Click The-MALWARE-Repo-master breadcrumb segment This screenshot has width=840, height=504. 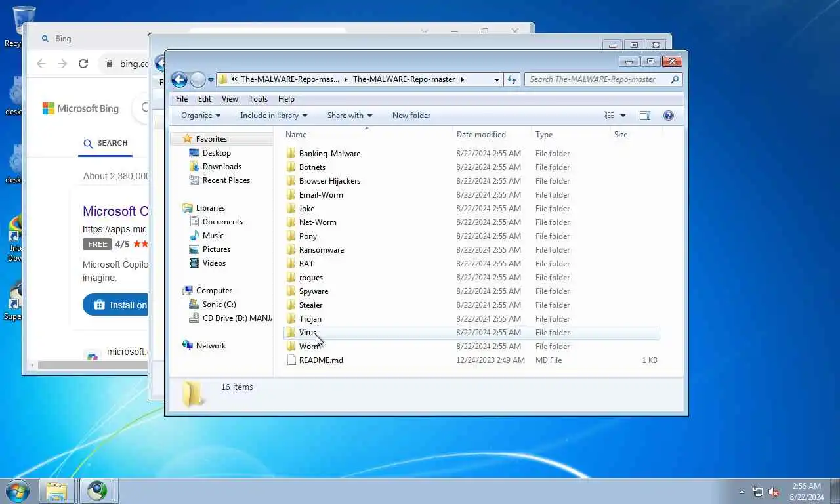pyautogui.click(x=404, y=79)
